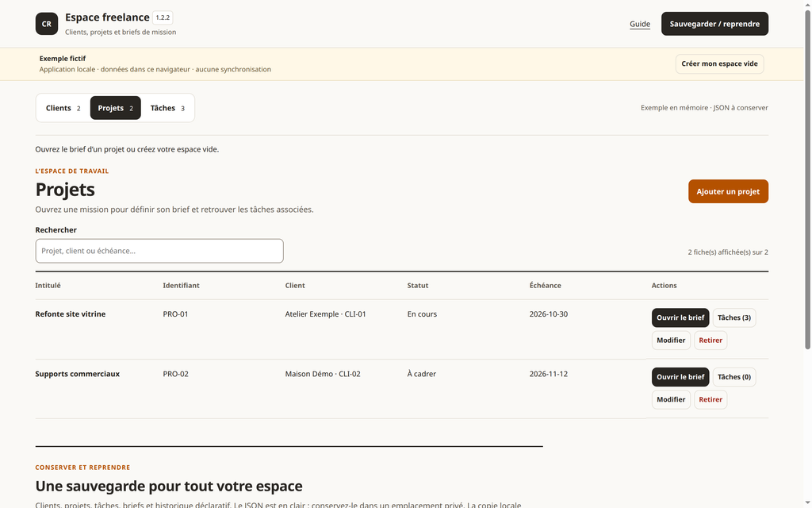Click the Actions column header
Screen dimensions: 812x508
coord(664,286)
